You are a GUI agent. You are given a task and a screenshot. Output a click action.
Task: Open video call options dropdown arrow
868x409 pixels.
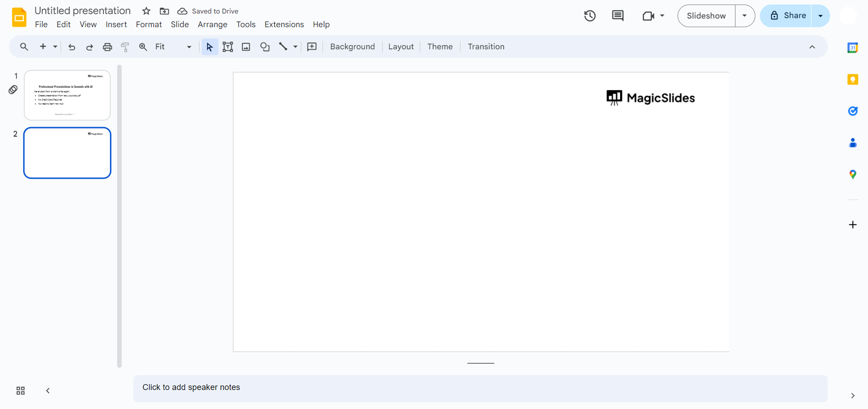(662, 16)
